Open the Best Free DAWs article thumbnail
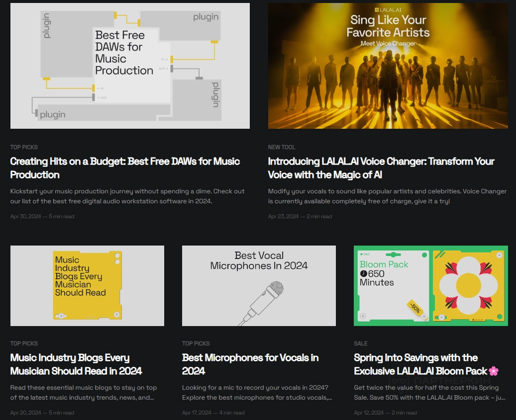The image size is (516, 420). 130,66
